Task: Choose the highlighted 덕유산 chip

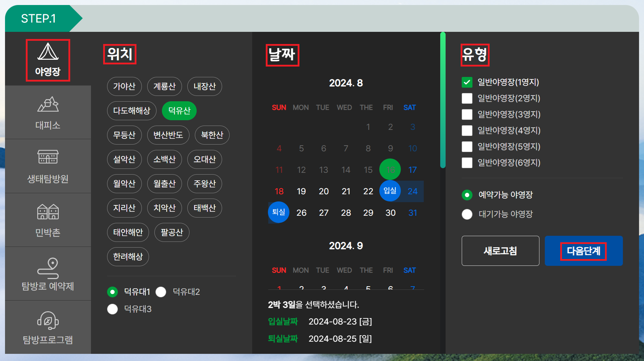Action: point(179,111)
